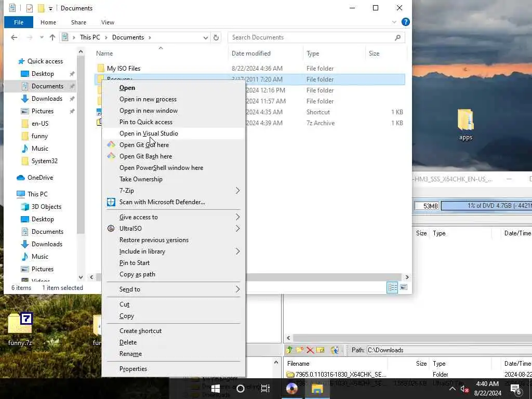Click UltraISO 1% of DVD size bar
This screenshot has width=532, height=399.
[486, 206]
